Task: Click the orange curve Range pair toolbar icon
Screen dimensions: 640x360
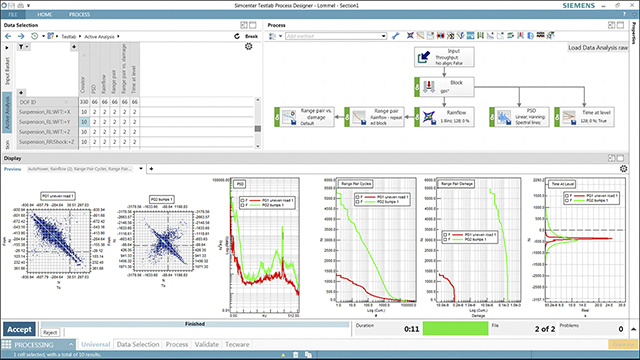Action: pos(420,36)
